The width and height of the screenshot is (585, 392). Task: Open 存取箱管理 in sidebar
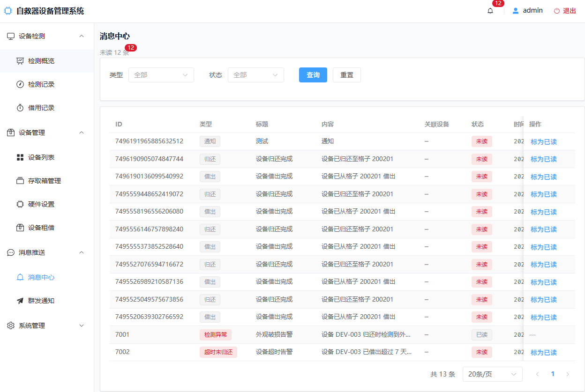[47, 181]
